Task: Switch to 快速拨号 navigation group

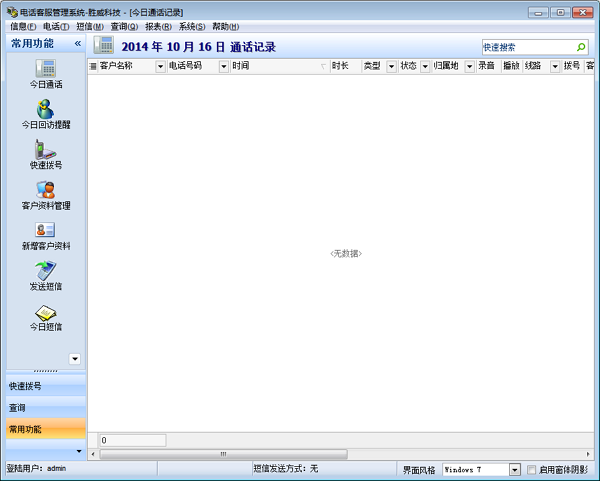Action: [x=46, y=386]
